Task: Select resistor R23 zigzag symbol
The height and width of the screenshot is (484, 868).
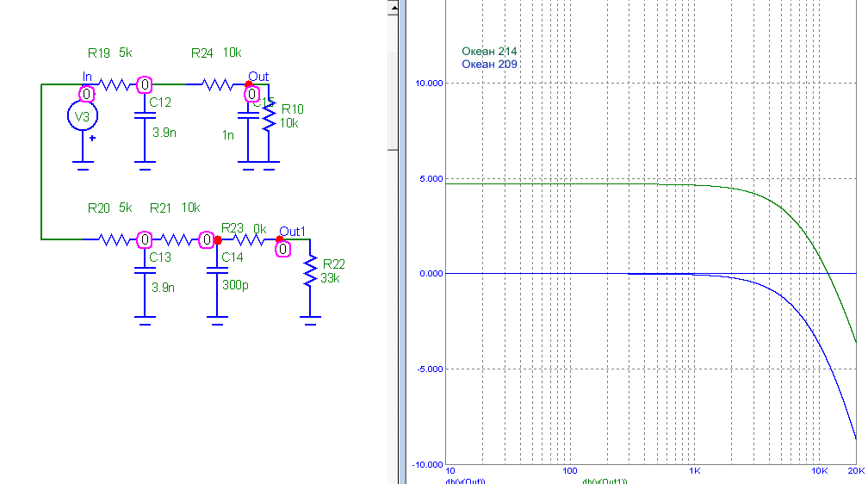Action: (248, 239)
